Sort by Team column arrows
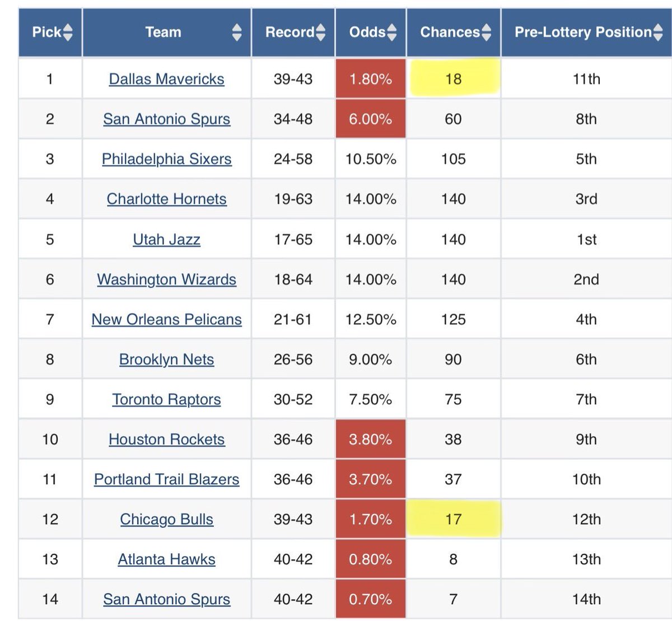 tap(237, 32)
